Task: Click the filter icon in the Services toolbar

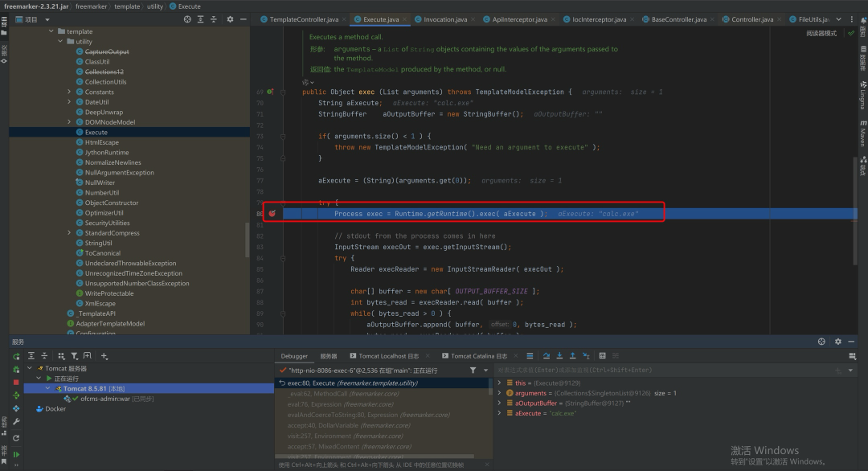Action: coord(74,356)
